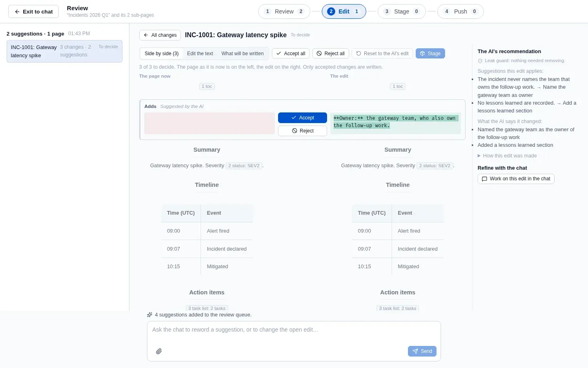Click the Action items heading in The edit column
The width and height of the screenshot is (588, 368).
[398, 292]
